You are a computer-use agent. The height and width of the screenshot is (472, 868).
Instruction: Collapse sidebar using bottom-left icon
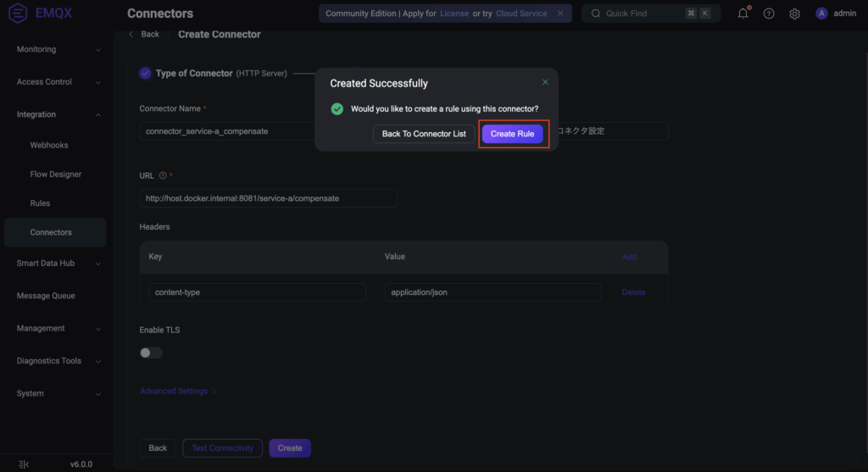pos(23,464)
